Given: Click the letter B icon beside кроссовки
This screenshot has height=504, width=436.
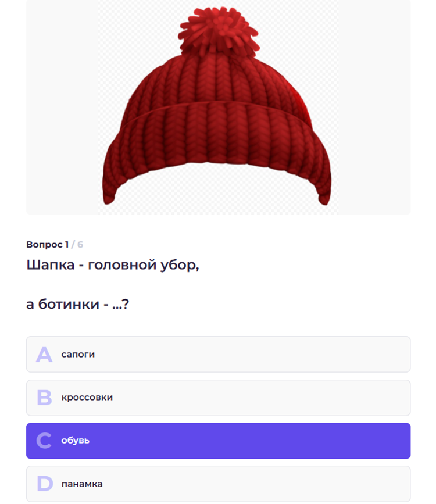Looking at the screenshot, I should coord(44,398).
